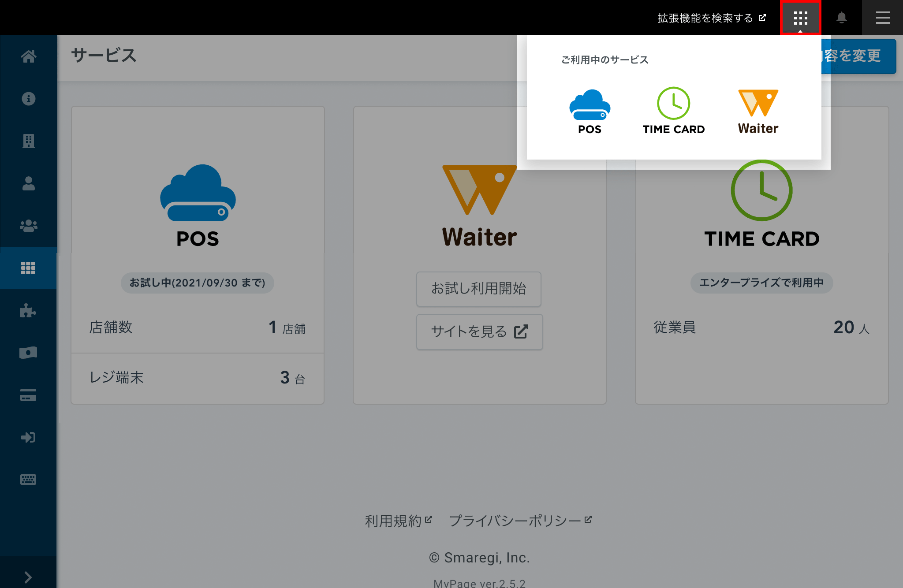Click the sign-in arrow sidebar icon
Viewport: 903px width, 588px height.
[x=28, y=437]
